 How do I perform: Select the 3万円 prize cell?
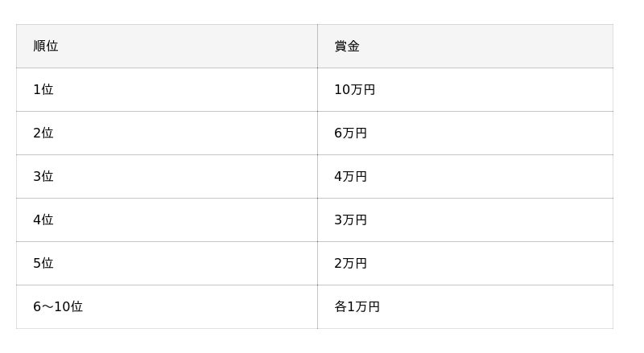[x=350, y=220]
